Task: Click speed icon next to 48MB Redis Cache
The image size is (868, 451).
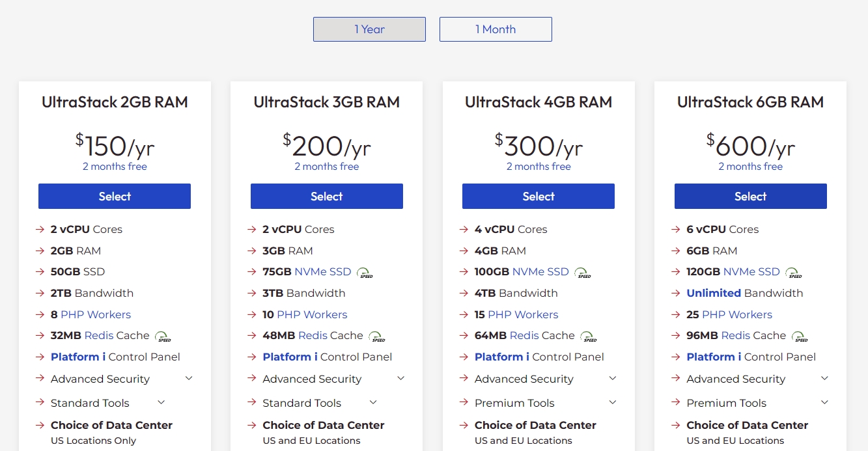Action: click(x=377, y=336)
